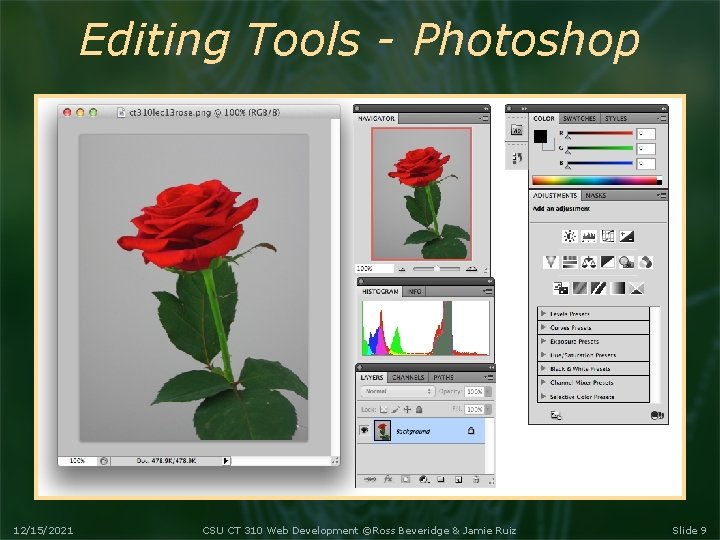Add a Channel Mixer adjustment from icon row
This screenshot has width=720, height=540.
pos(645,262)
